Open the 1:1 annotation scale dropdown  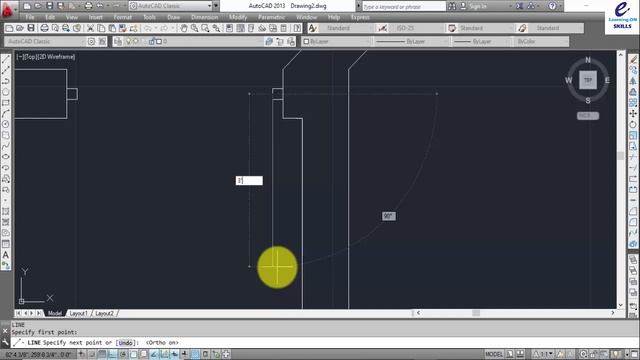click(x=543, y=354)
